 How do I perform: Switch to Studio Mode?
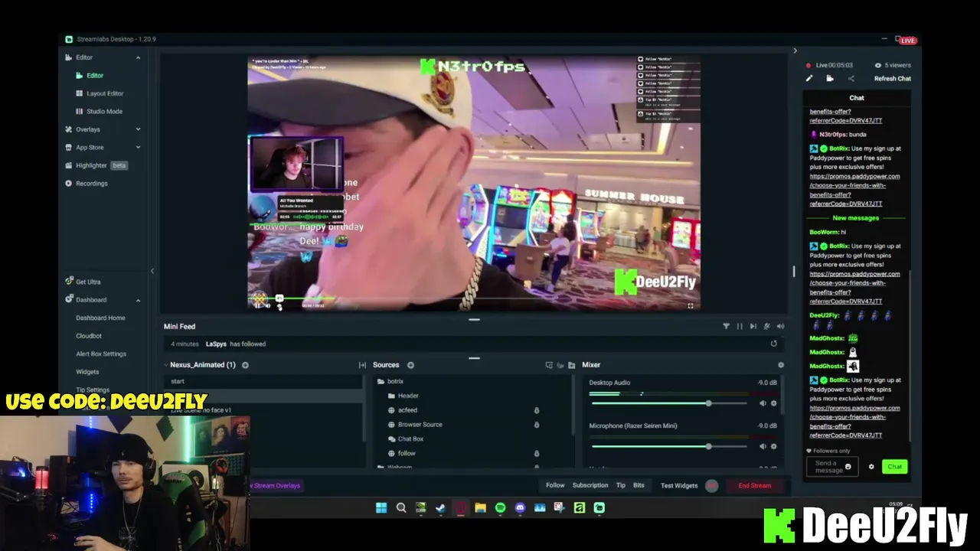(104, 111)
